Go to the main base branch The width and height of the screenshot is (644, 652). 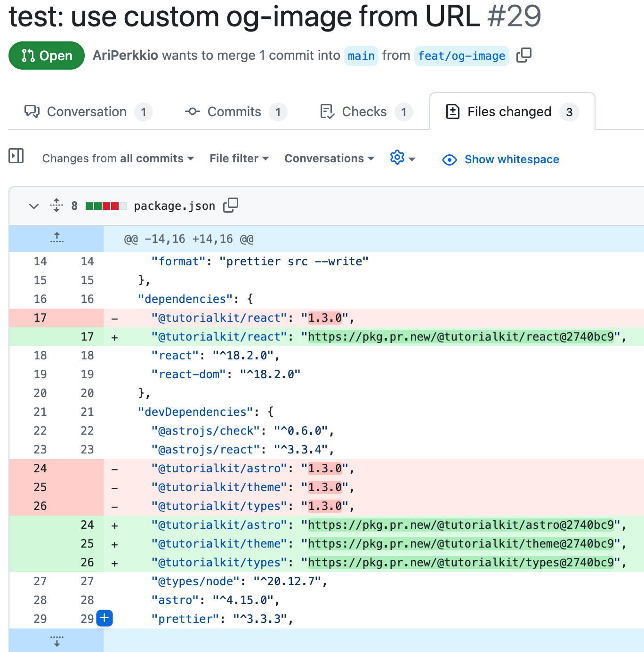pyautogui.click(x=361, y=56)
